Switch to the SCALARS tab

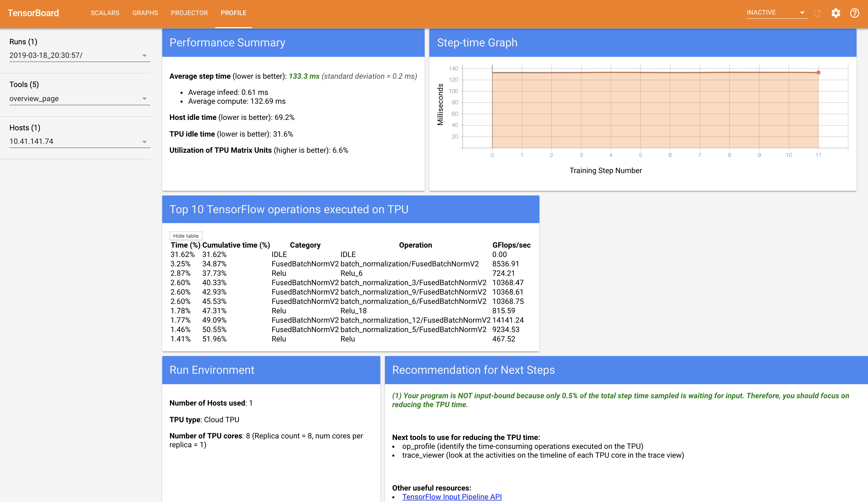(x=105, y=13)
